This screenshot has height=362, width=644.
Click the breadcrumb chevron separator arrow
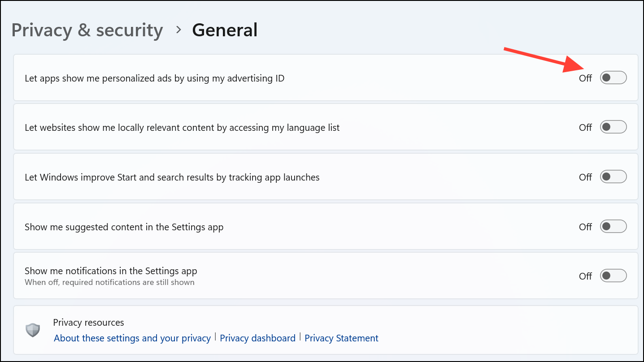click(x=179, y=30)
